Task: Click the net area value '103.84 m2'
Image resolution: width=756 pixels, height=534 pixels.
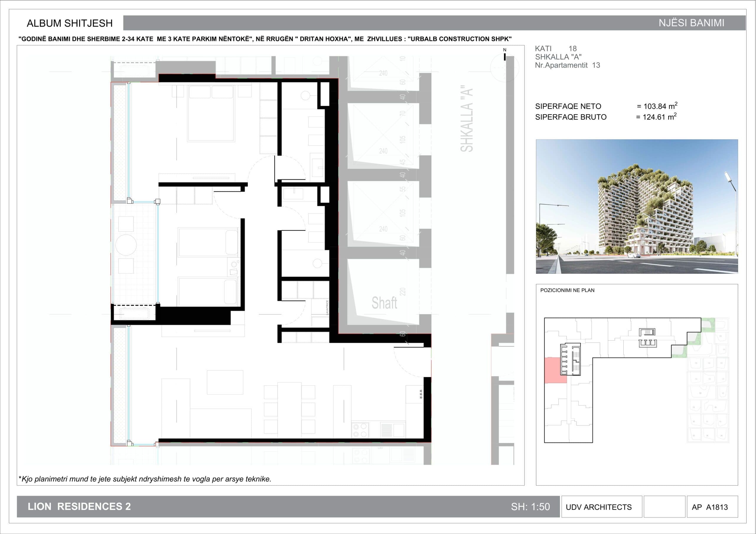Action: (x=660, y=106)
